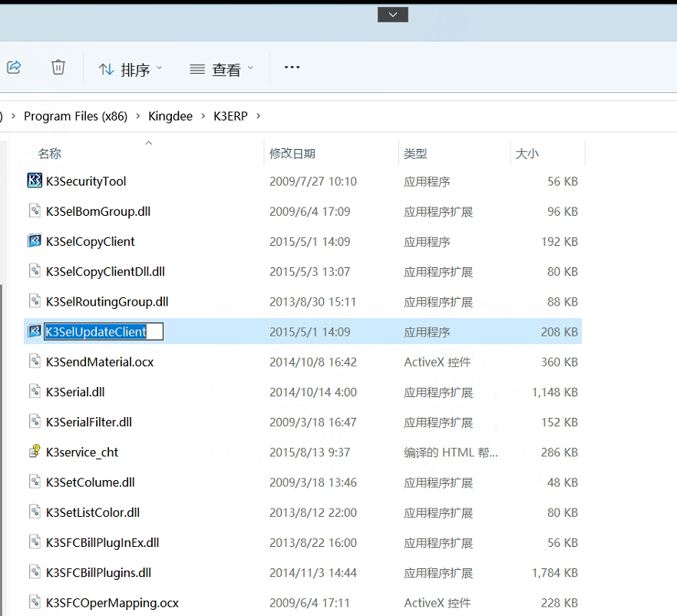
Task: Click the K3ERP breadcrumb
Action: 230,116
